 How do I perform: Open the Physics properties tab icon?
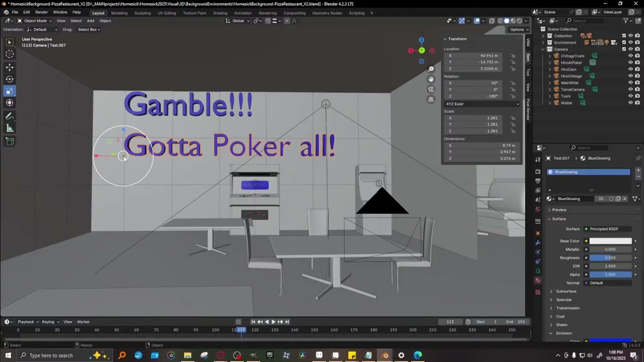click(x=538, y=252)
